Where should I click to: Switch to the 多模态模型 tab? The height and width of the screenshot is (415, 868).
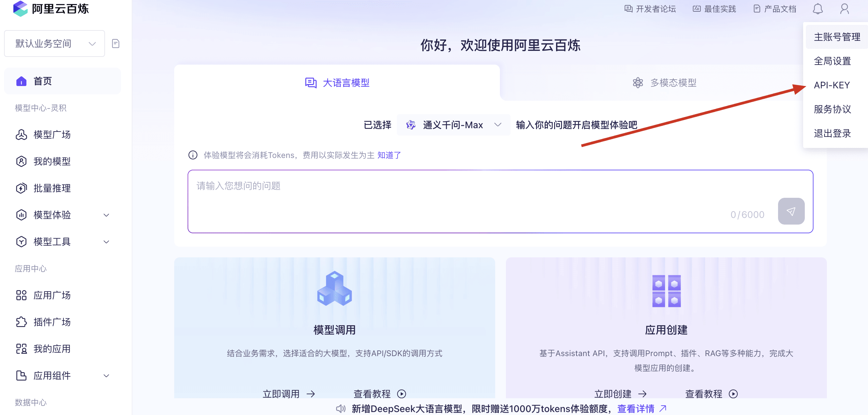(664, 83)
